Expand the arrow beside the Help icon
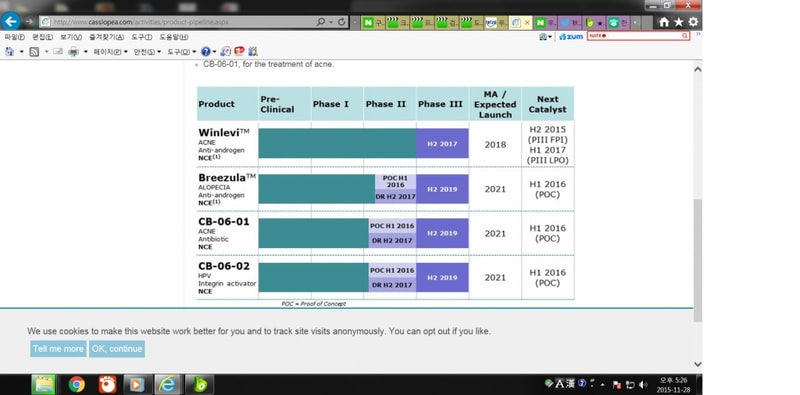 pyautogui.click(x=214, y=52)
